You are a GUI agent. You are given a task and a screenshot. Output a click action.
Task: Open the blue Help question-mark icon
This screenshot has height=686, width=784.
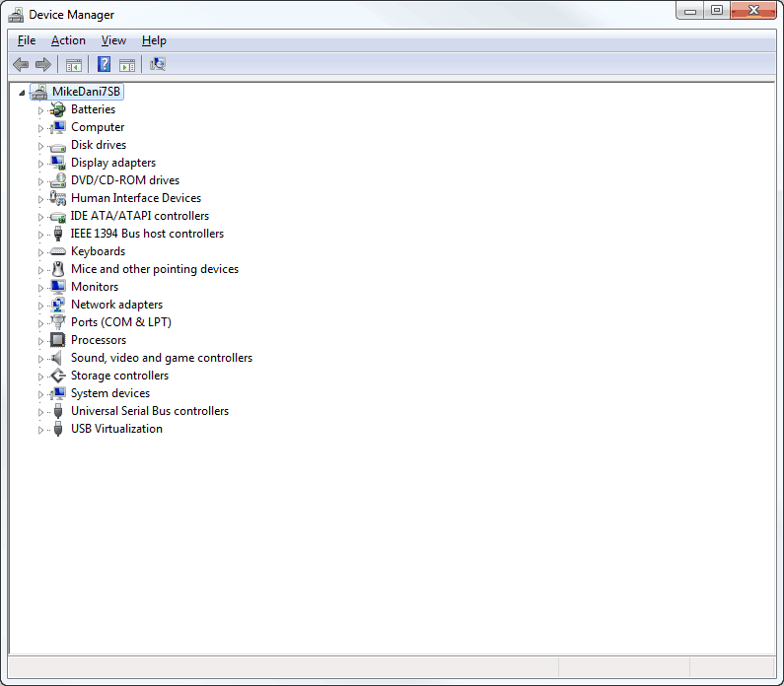[x=104, y=64]
